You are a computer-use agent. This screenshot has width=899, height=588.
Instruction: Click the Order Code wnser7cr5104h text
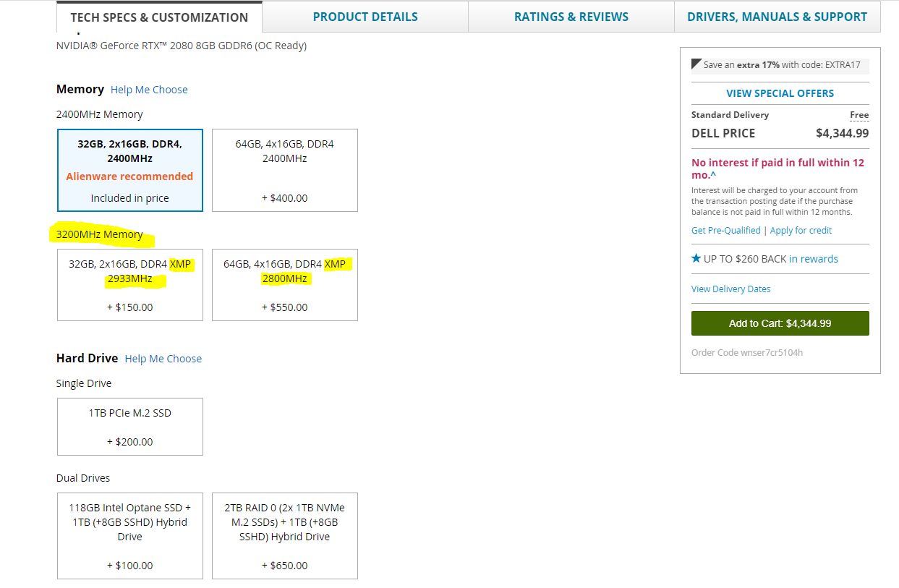tap(747, 352)
